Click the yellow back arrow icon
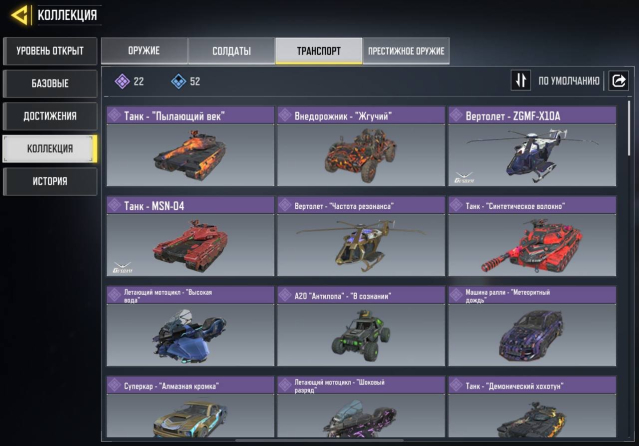 (x=19, y=15)
